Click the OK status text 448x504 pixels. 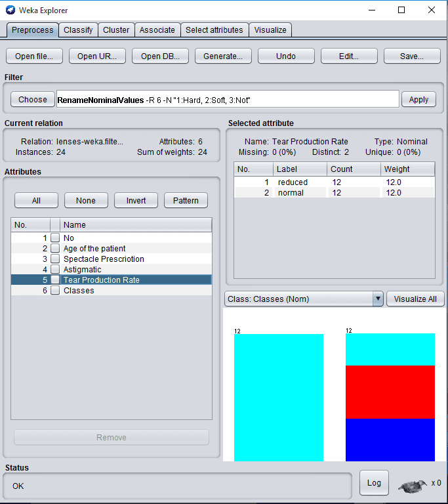18,486
